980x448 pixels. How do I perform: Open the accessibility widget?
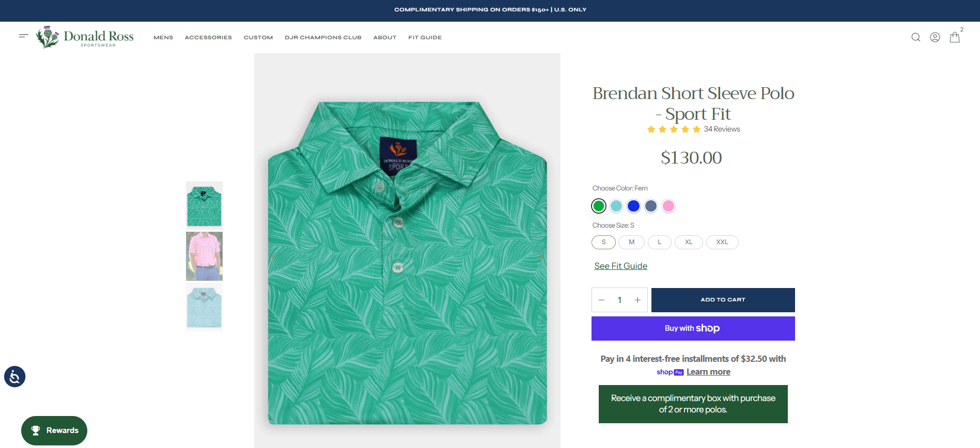14,377
